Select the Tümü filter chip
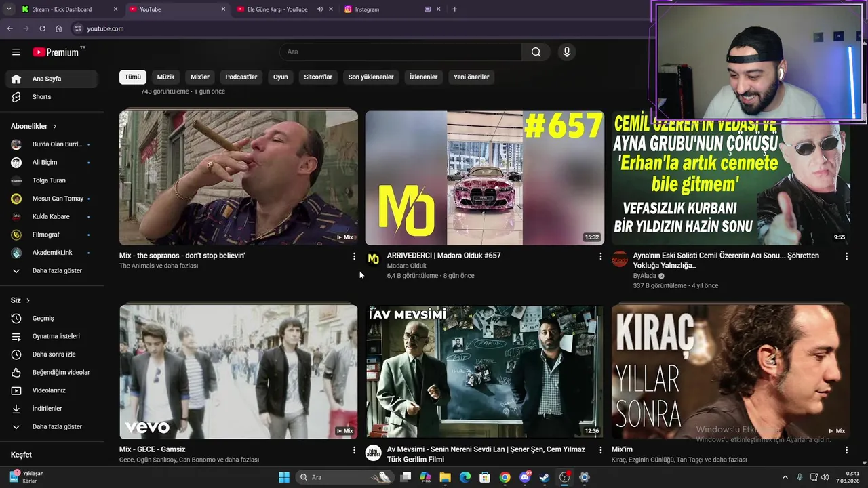Image resolution: width=868 pixels, height=488 pixels. click(x=133, y=77)
